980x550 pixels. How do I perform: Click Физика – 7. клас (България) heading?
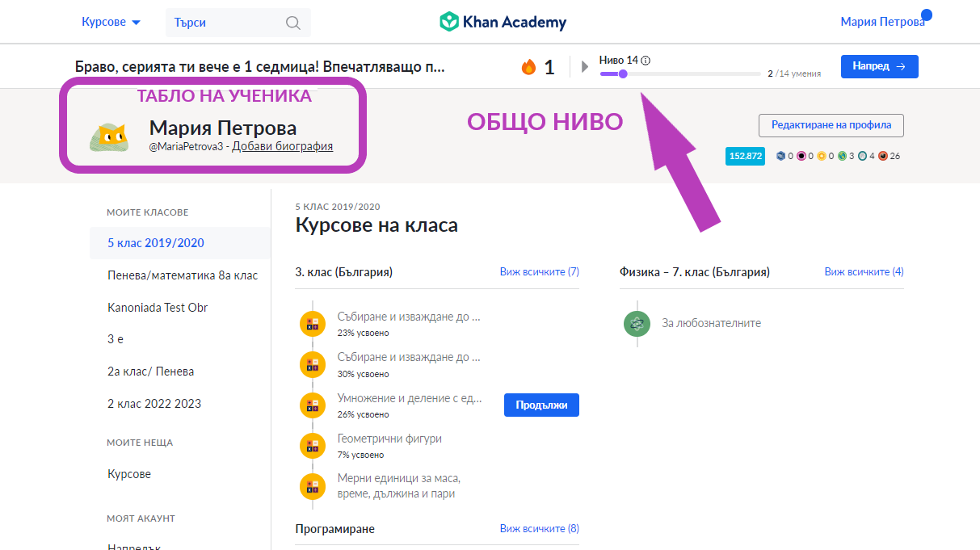point(695,272)
